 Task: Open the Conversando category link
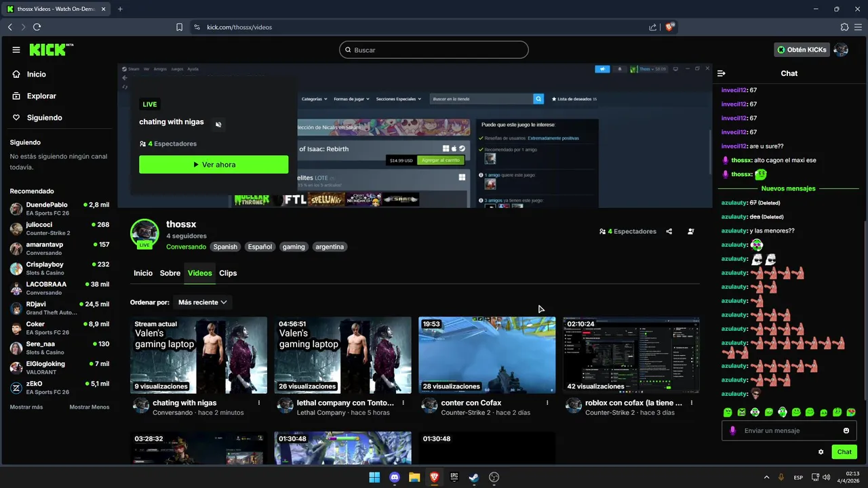coord(186,247)
